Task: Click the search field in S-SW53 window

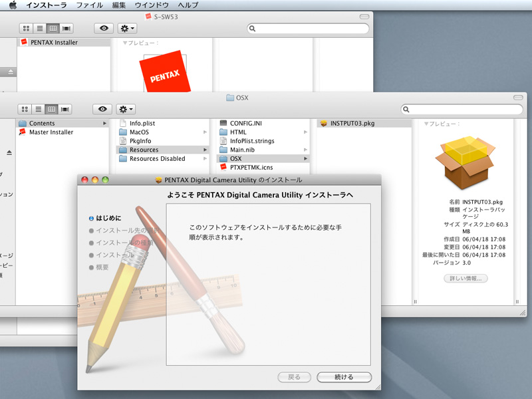Action: pos(308,29)
